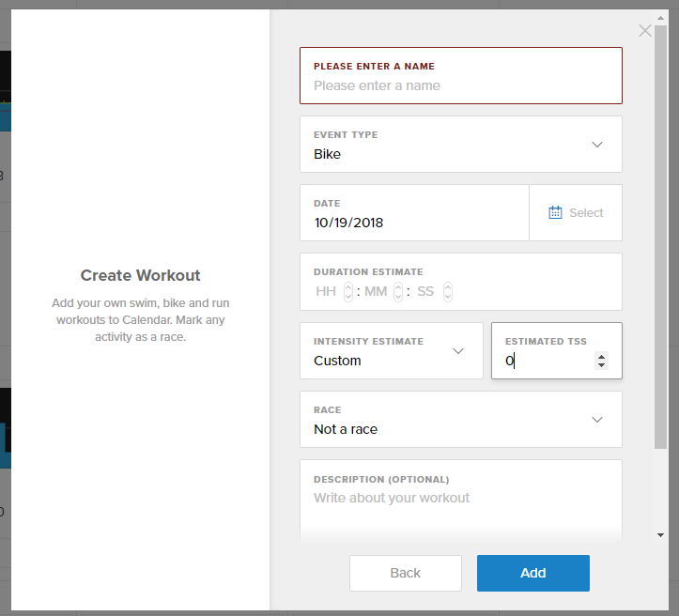Increase the Estimated TSS value
Screen dimensions: 679x616
pyautogui.click(x=601, y=357)
